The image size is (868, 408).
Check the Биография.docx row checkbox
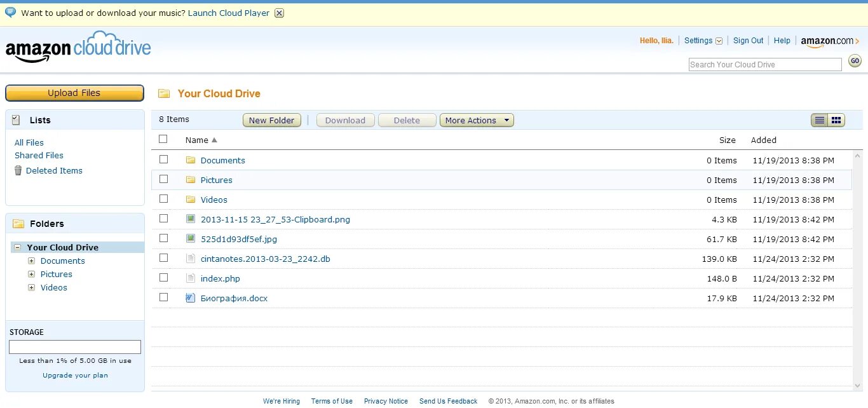163,297
